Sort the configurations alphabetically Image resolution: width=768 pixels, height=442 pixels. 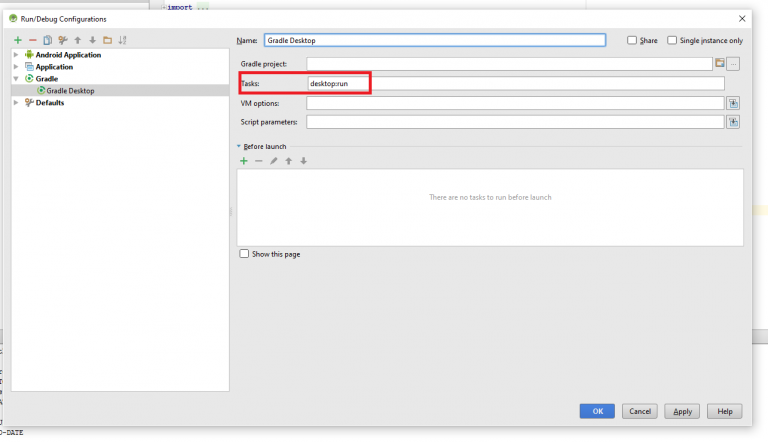coord(122,40)
